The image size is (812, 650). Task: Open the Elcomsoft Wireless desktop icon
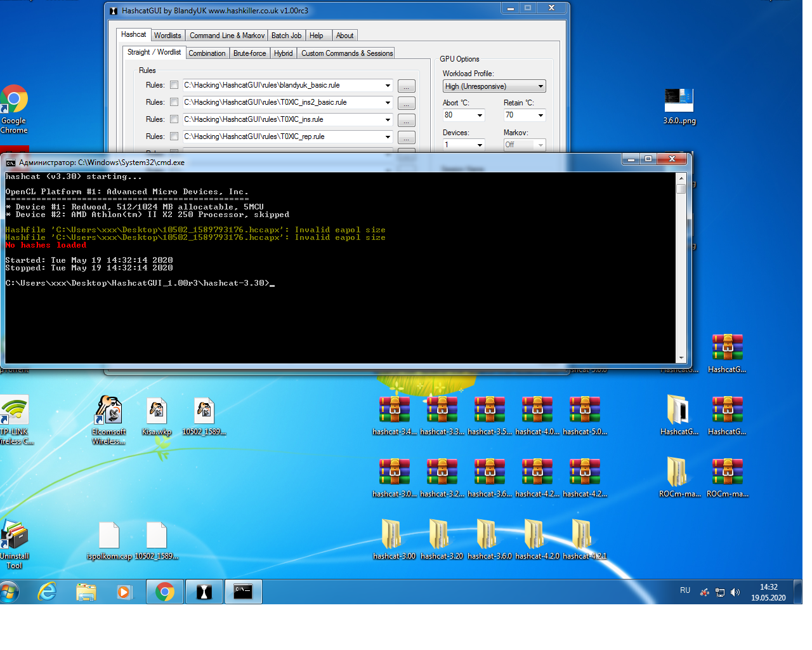(108, 411)
